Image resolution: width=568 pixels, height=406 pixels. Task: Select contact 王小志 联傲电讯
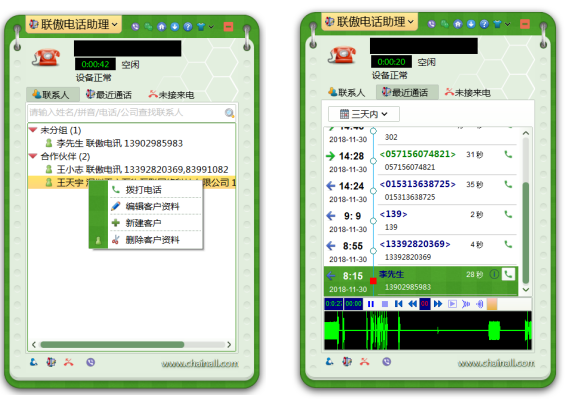132,169
